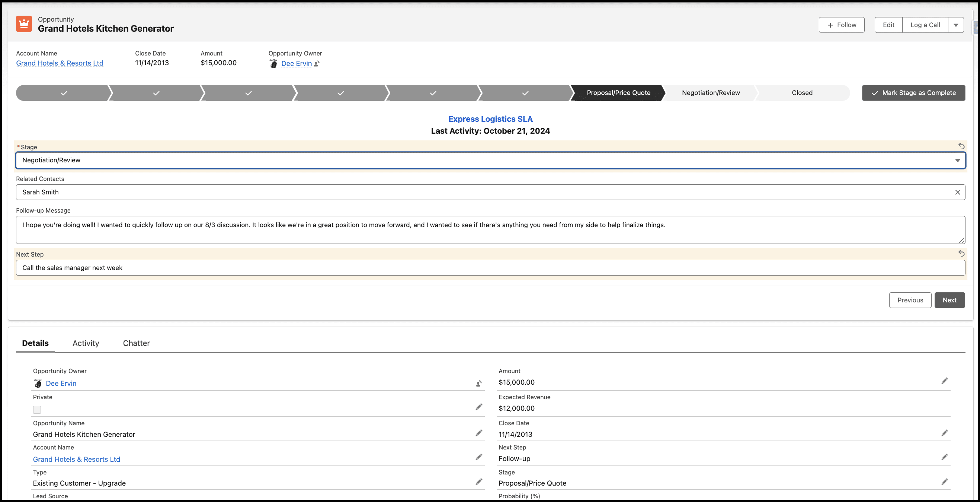The width and height of the screenshot is (980, 502).
Task: Click the Follow button
Action: click(x=842, y=25)
